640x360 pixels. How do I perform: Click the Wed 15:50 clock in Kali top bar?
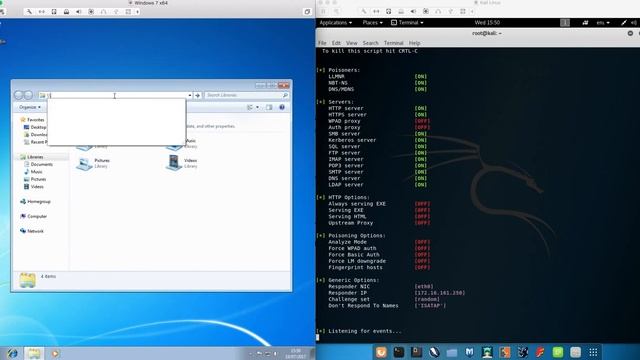487,23
